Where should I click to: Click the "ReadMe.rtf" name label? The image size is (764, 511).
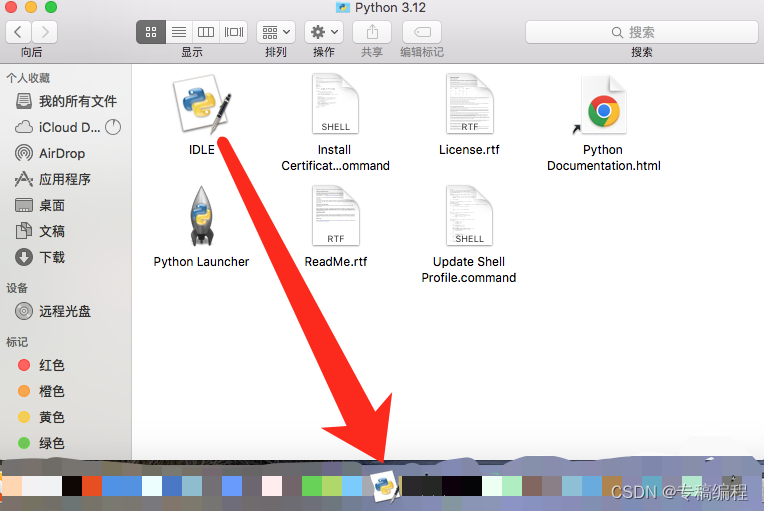tap(336, 262)
